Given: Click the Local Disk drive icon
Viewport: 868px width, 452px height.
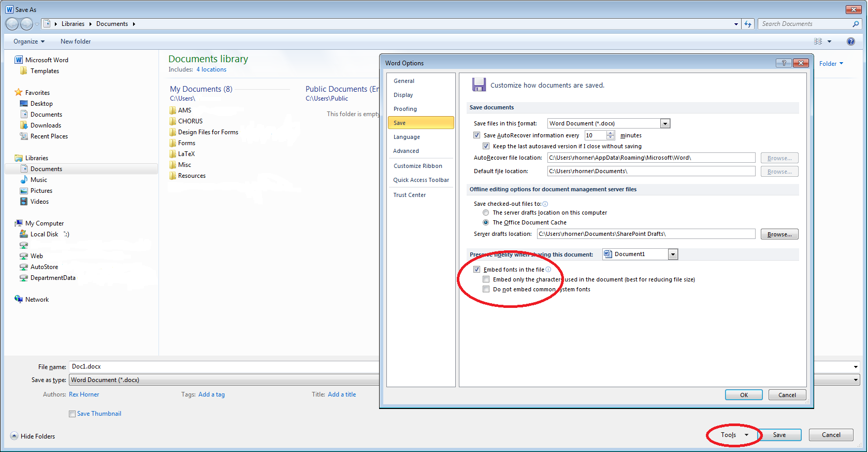Looking at the screenshot, I should 24,234.
